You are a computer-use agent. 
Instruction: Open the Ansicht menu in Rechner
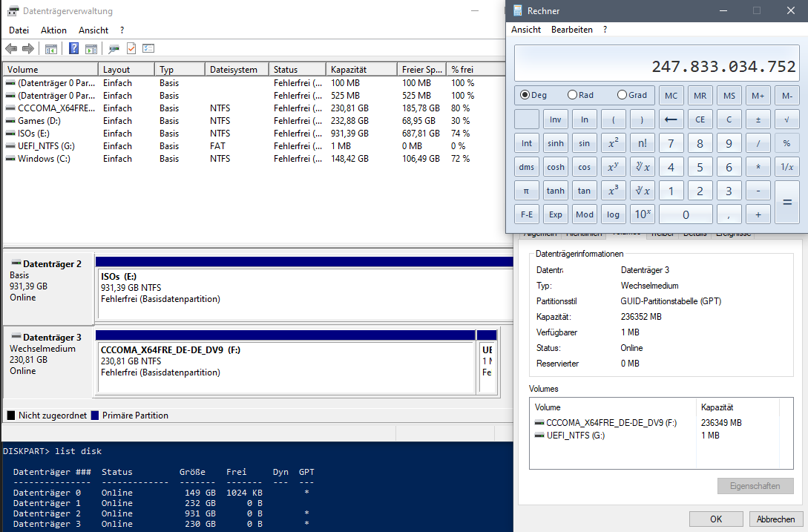coord(526,30)
